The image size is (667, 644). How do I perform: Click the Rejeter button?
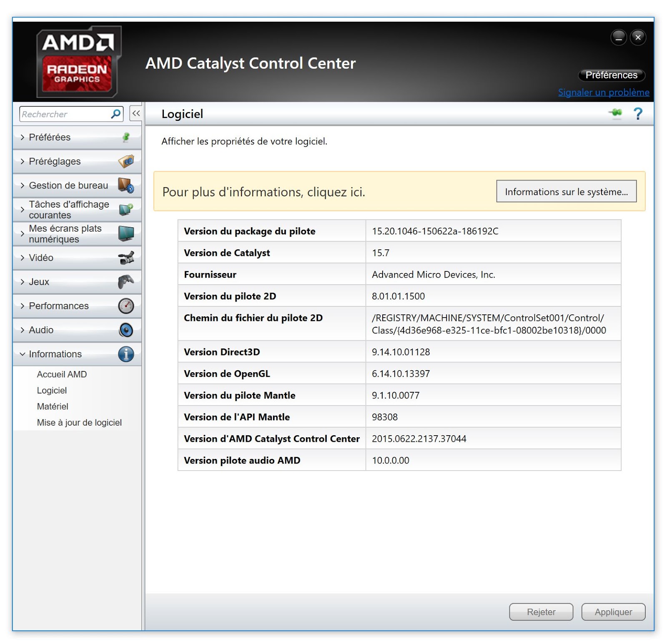click(x=541, y=612)
